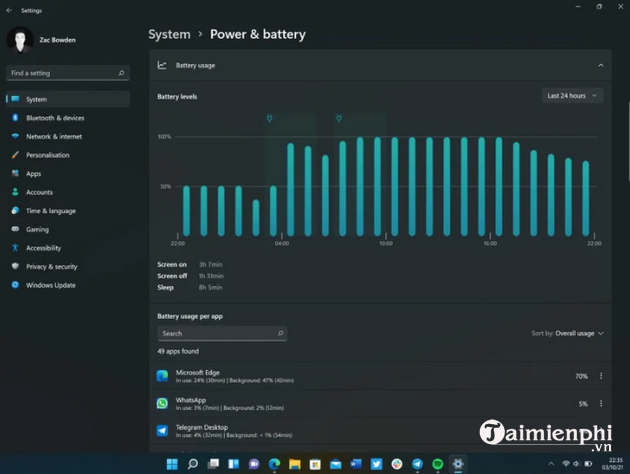Open Twitter from taskbar
Image resolution: width=630 pixels, height=474 pixels.
pos(376,464)
